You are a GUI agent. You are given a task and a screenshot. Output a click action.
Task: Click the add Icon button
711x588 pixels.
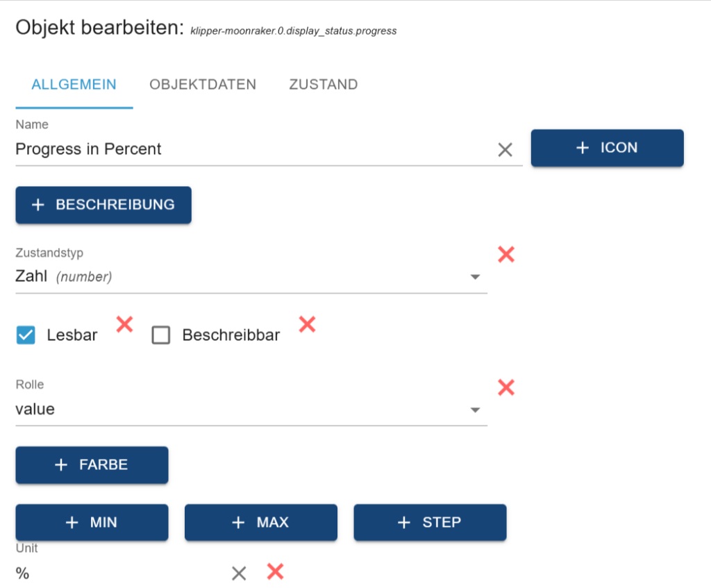click(x=607, y=148)
